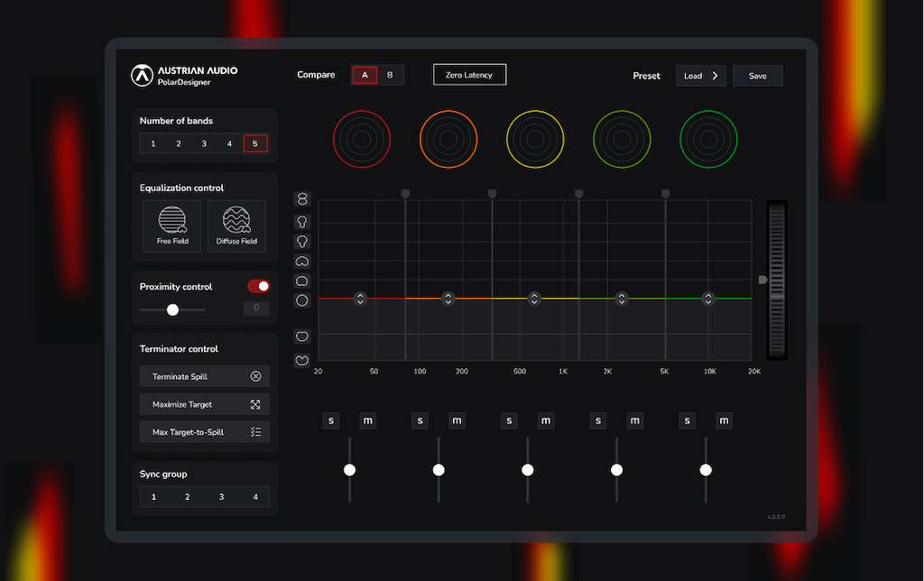Click up-down stepper handle on yellow band
Viewport: 924px width, 581px height.
534,298
